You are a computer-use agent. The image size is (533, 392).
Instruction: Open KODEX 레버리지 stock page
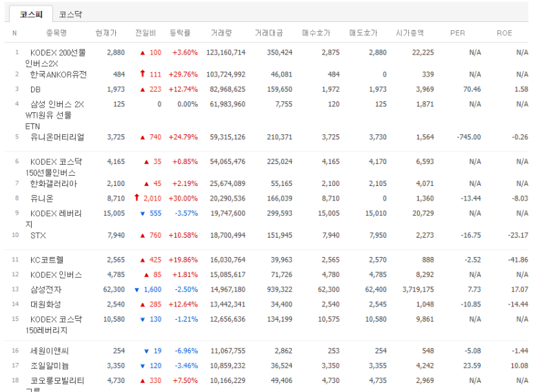pyautogui.click(x=56, y=214)
